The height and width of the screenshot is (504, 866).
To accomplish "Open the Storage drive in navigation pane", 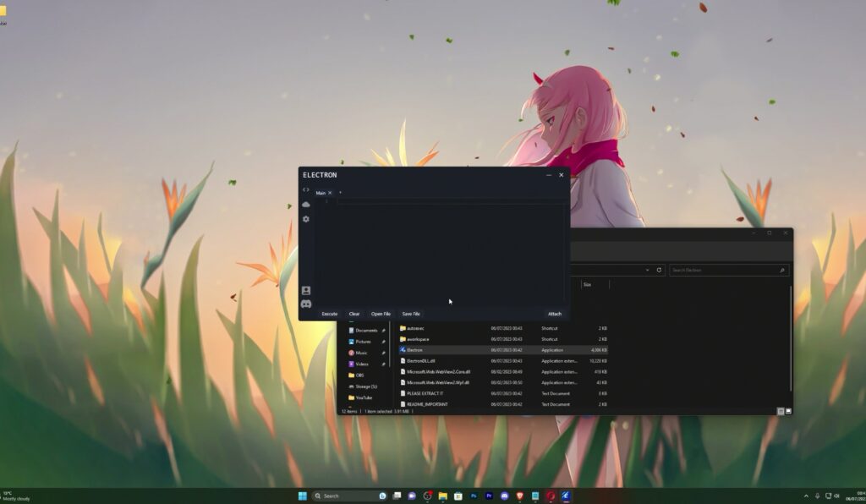I will [366, 386].
